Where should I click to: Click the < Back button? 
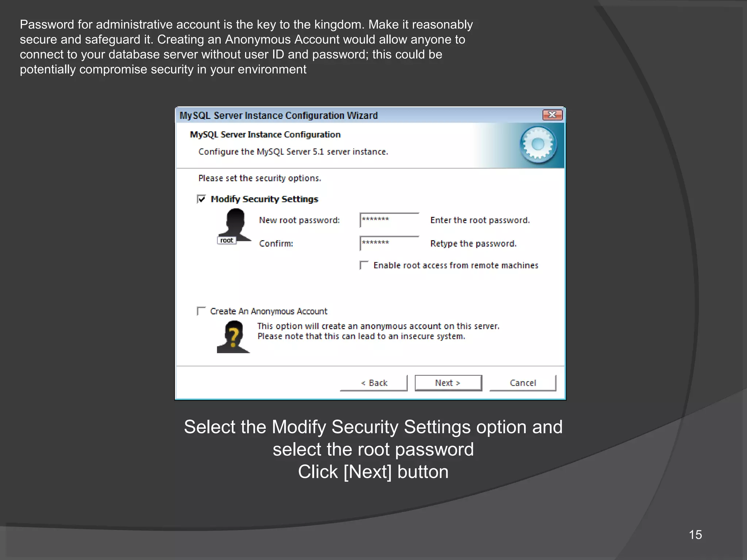pyautogui.click(x=374, y=383)
